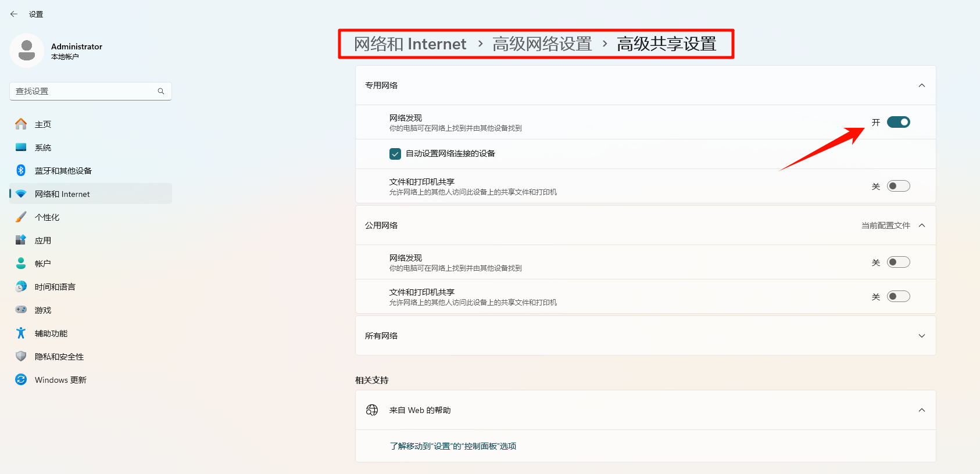Click the Wi-Fi icon for 网络和 Internet
Screen dimensions: 980x474
tap(21, 193)
